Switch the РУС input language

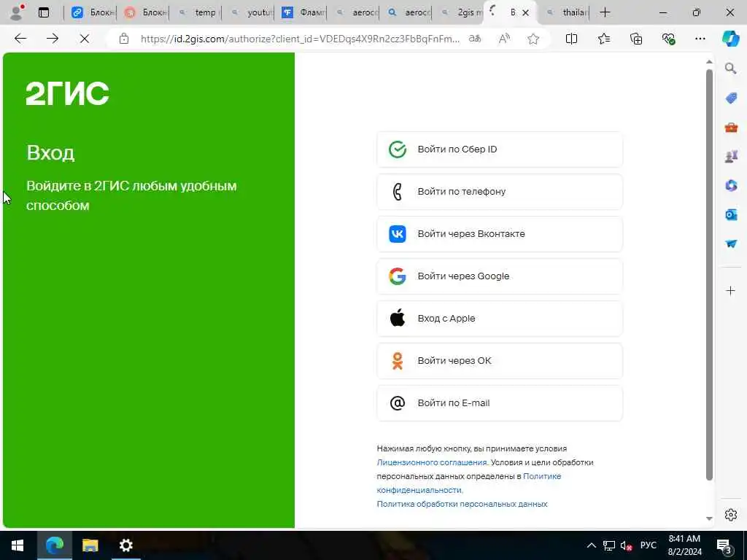[648, 545]
